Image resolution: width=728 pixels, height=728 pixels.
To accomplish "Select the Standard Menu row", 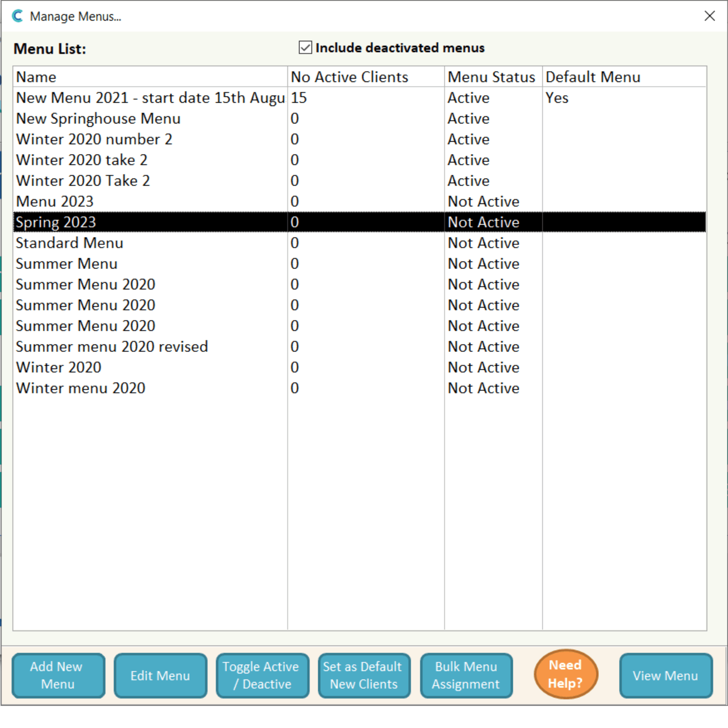I will [360, 243].
